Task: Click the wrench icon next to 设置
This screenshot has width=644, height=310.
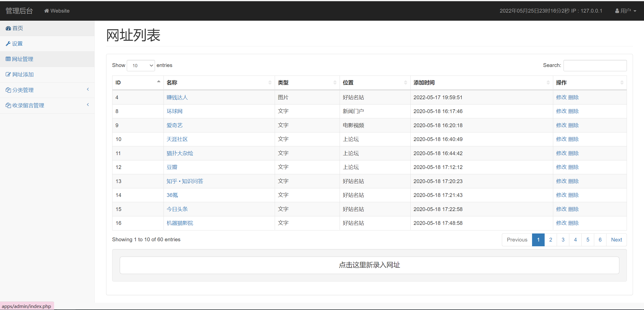Action: pyautogui.click(x=8, y=44)
